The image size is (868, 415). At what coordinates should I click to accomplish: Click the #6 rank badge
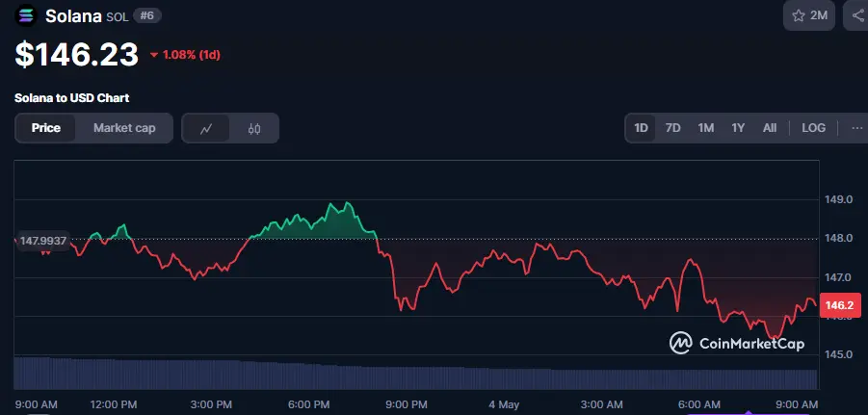pos(146,15)
